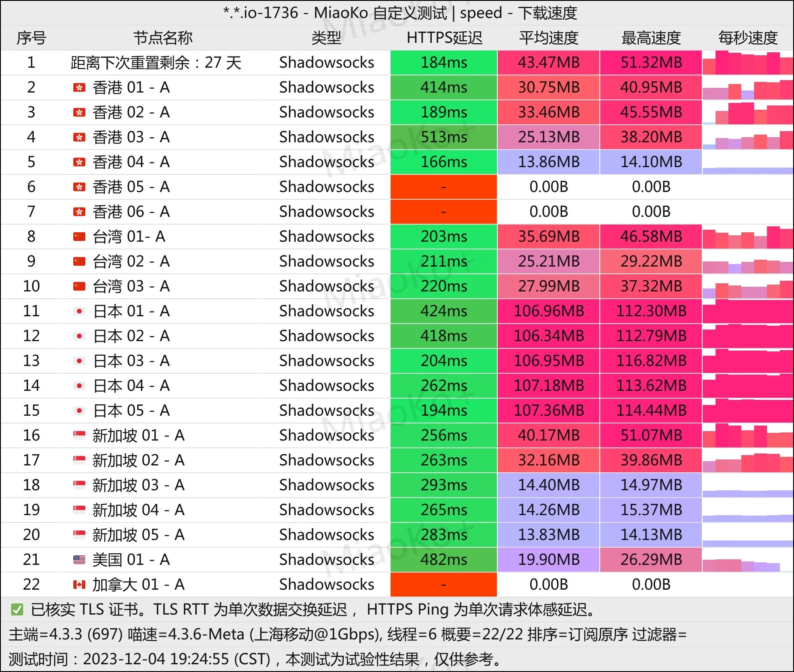794x672 pixels.
Task: Click the per-second speed chart for 香港 02
Action: click(747, 113)
